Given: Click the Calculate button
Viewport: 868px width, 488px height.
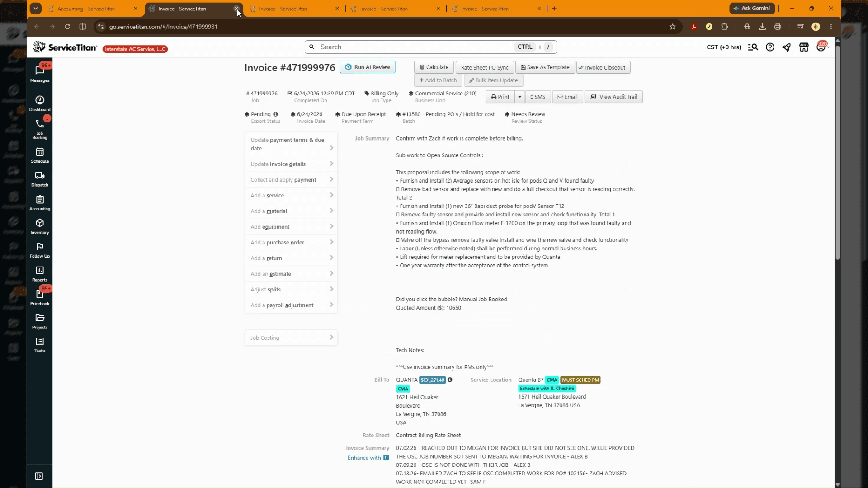Looking at the screenshot, I should (x=434, y=67).
